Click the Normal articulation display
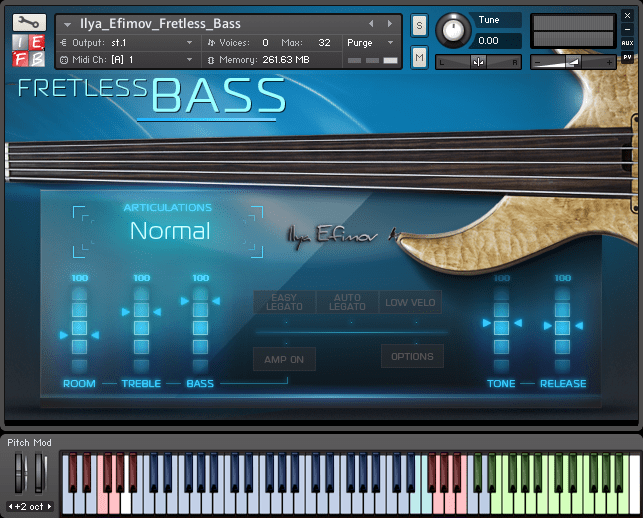Screen dimensions: 643x518 170,231
